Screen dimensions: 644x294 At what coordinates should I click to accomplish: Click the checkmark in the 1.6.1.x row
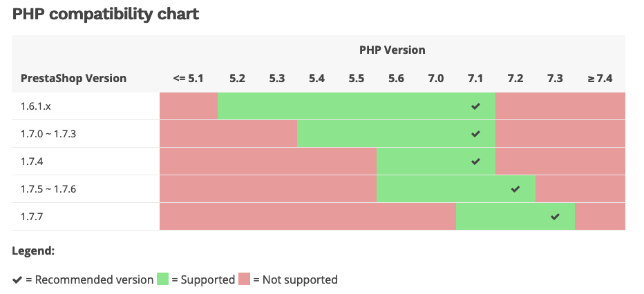(x=475, y=106)
